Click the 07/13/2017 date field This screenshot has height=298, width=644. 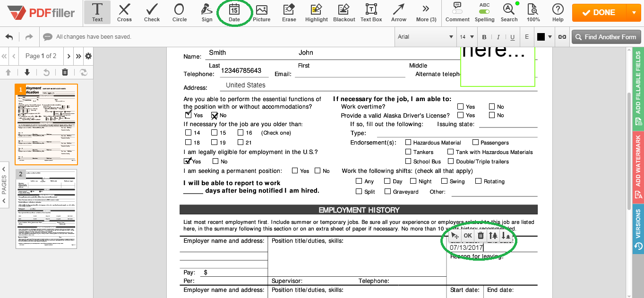(x=466, y=247)
